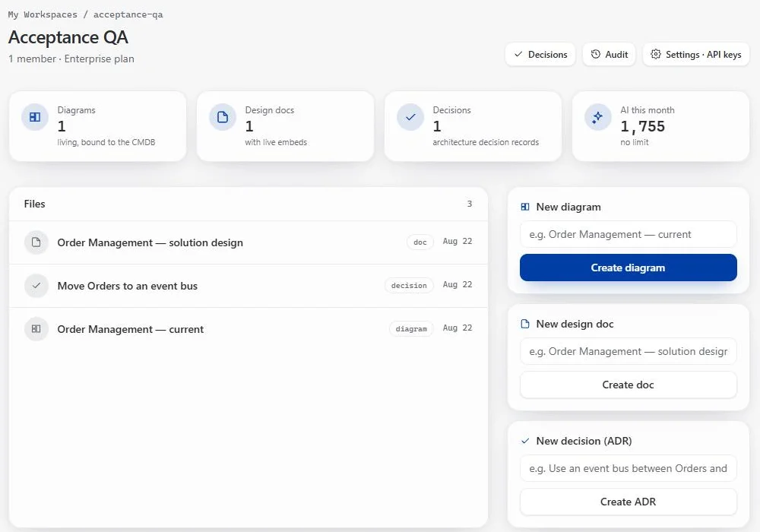Click the diagram icon beside Order Management — current
Image resolution: width=760 pixels, height=532 pixels.
(x=36, y=329)
